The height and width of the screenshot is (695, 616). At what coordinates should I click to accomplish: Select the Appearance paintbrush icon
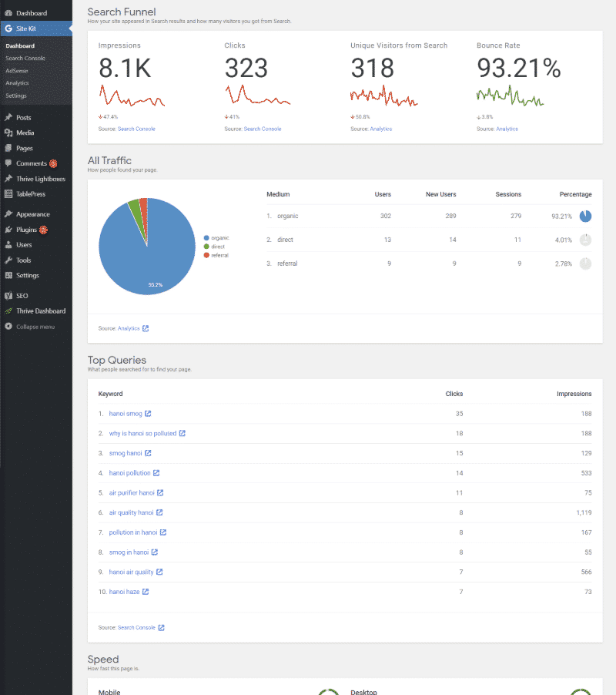pyautogui.click(x=8, y=214)
